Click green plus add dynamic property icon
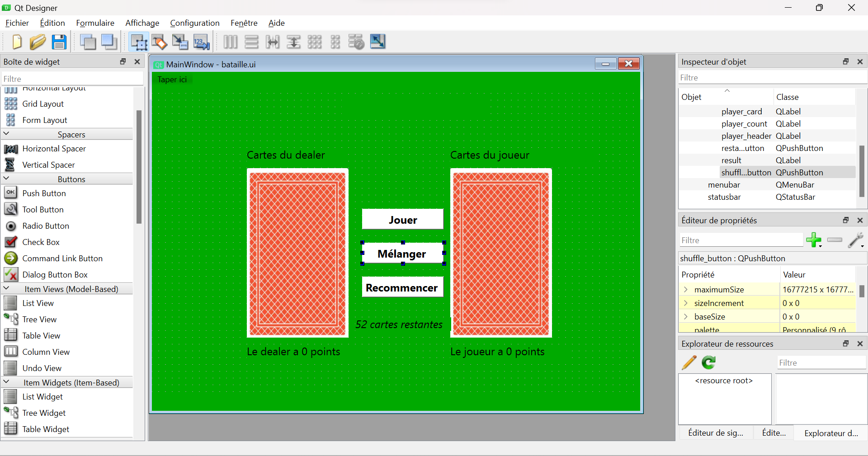 [x=814, y=240]
